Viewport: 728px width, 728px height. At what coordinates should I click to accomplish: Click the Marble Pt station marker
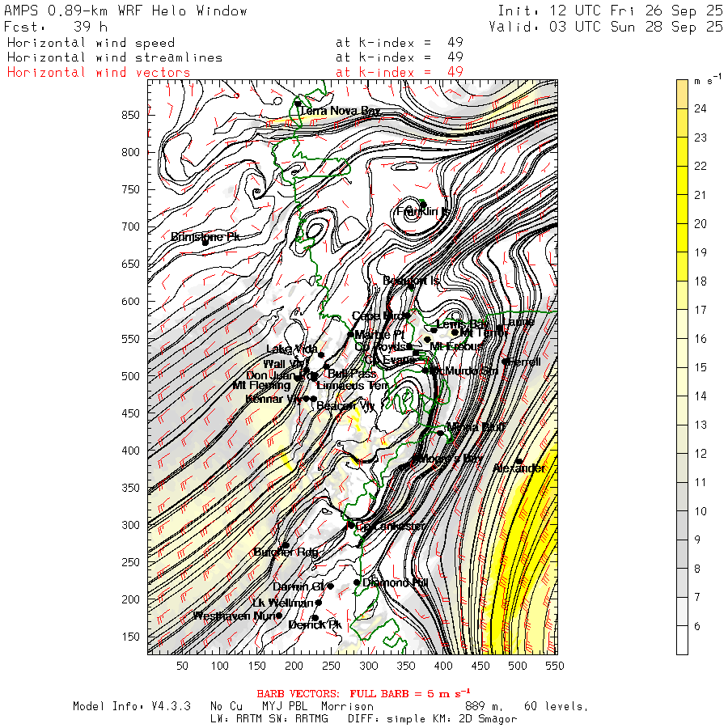(x=350, y=335)
